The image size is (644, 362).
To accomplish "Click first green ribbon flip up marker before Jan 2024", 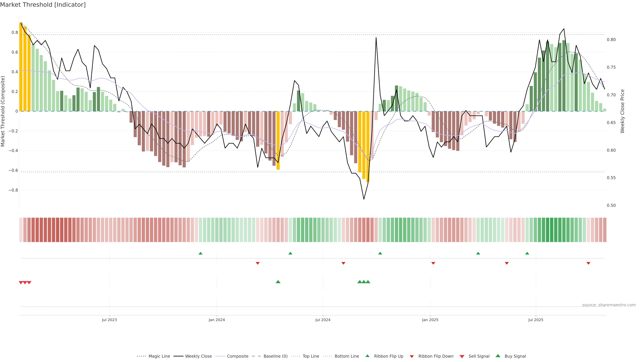I will [200, 253].
